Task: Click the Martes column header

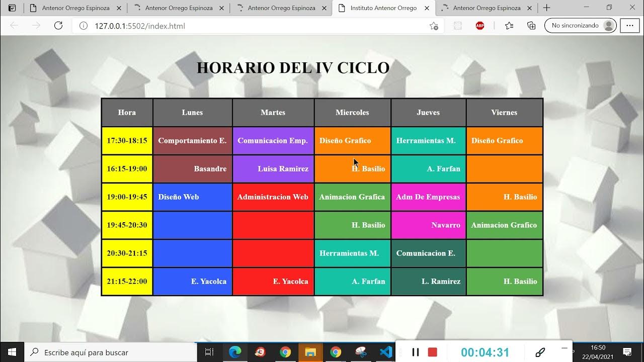Action: (273, 113)
